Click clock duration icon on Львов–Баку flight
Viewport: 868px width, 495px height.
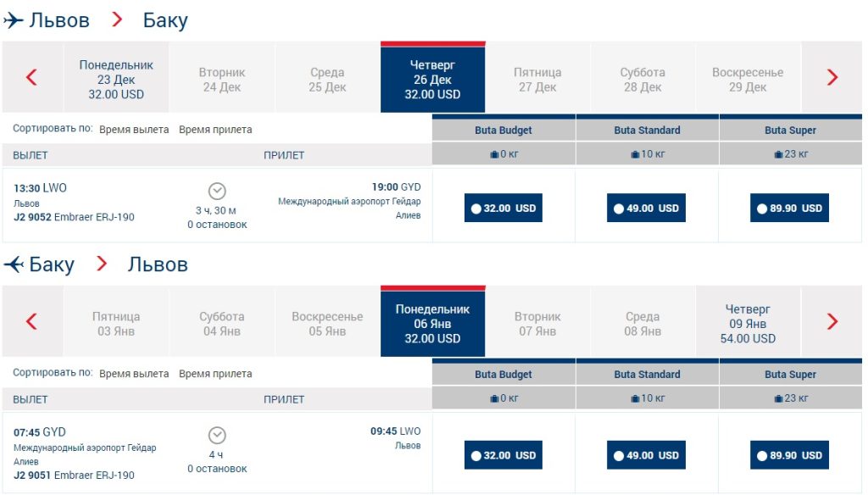coord(217,191)
